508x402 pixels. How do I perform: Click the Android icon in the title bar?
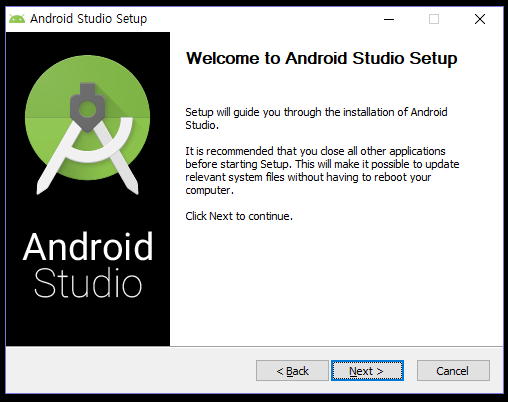17,19
